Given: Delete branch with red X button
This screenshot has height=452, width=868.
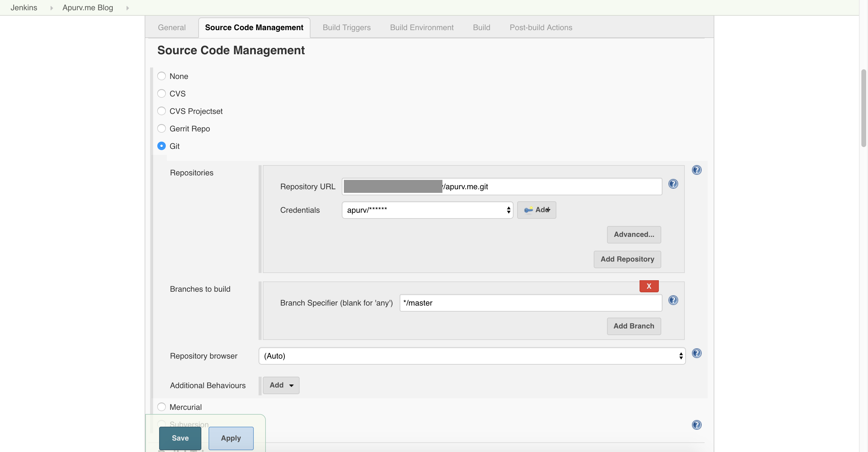Looking at the screenshot, I should 649,286.
